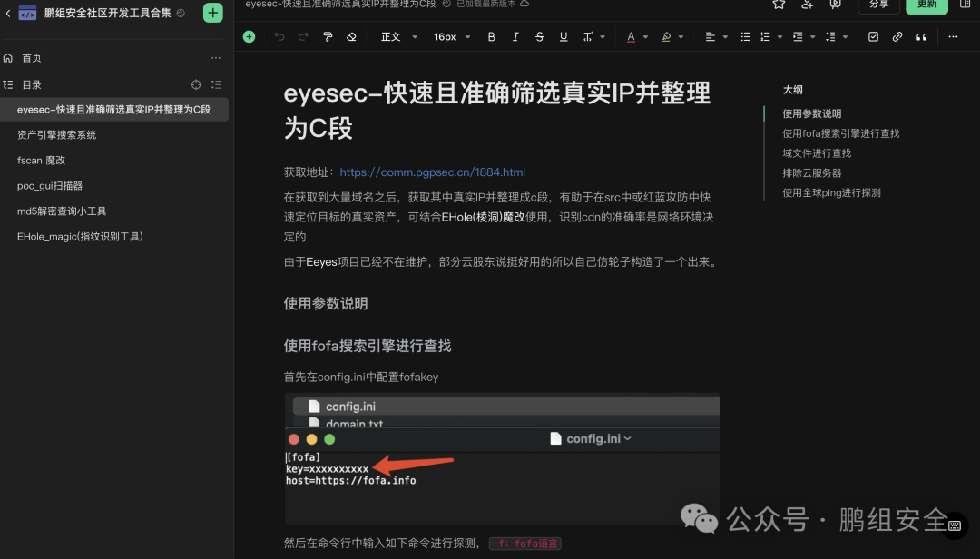Open EHole_magic(指纹识别工具) document

coord(80,236)
